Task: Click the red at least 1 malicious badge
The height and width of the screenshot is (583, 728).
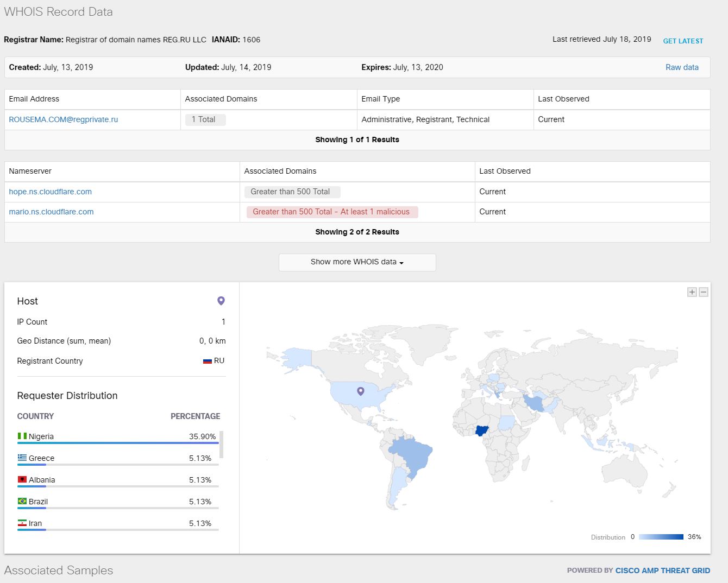Action: pos(331,212)
